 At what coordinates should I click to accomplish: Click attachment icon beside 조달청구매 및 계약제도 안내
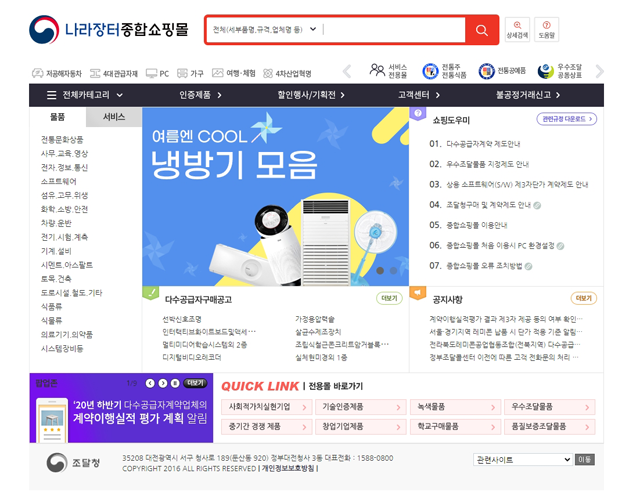(537, 205)
